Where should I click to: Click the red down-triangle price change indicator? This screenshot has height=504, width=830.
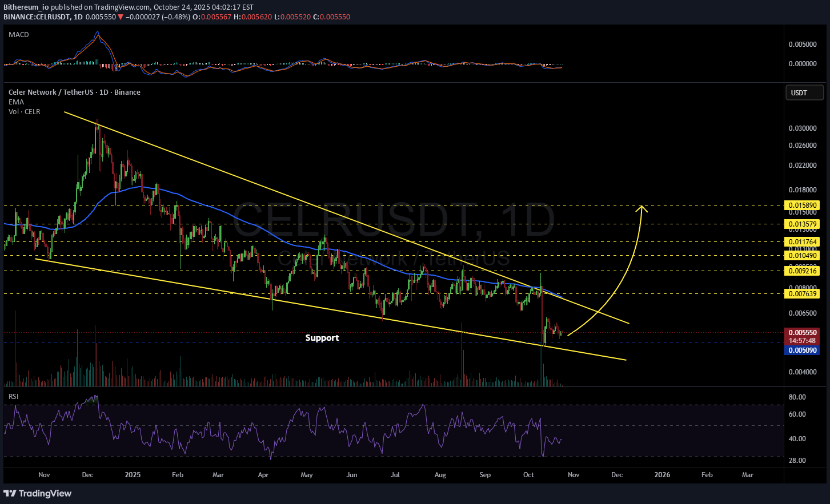(x=121, y=17)
